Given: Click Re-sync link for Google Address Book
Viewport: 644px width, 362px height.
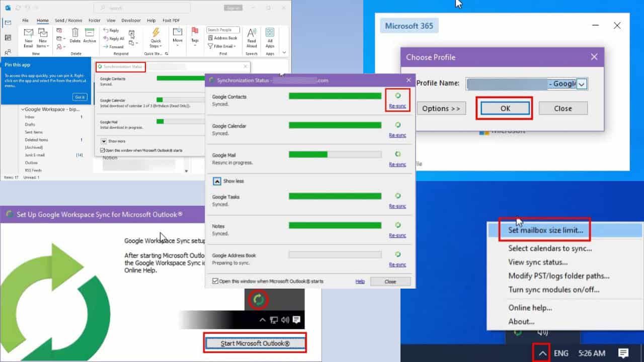Looking at the screenshot, I should [397, 264].
